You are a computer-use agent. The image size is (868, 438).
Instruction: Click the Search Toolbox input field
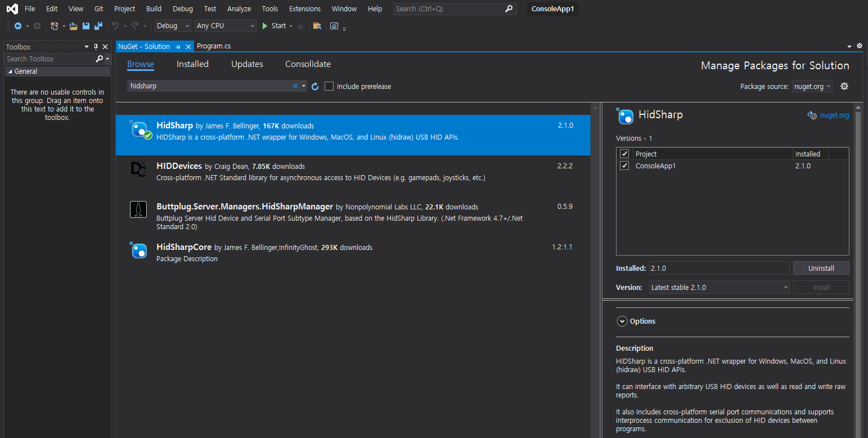[50, 59]
